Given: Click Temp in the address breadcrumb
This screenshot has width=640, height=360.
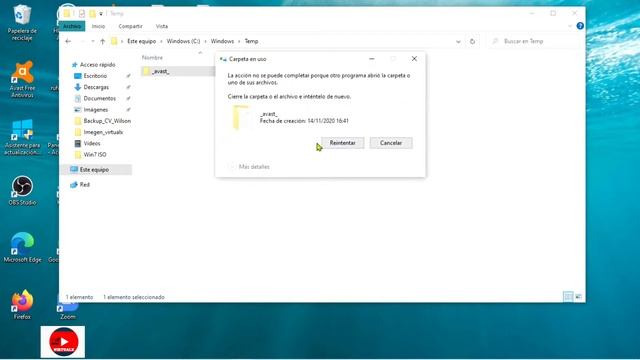Looking at the screenshot, I should coord(251,41).
